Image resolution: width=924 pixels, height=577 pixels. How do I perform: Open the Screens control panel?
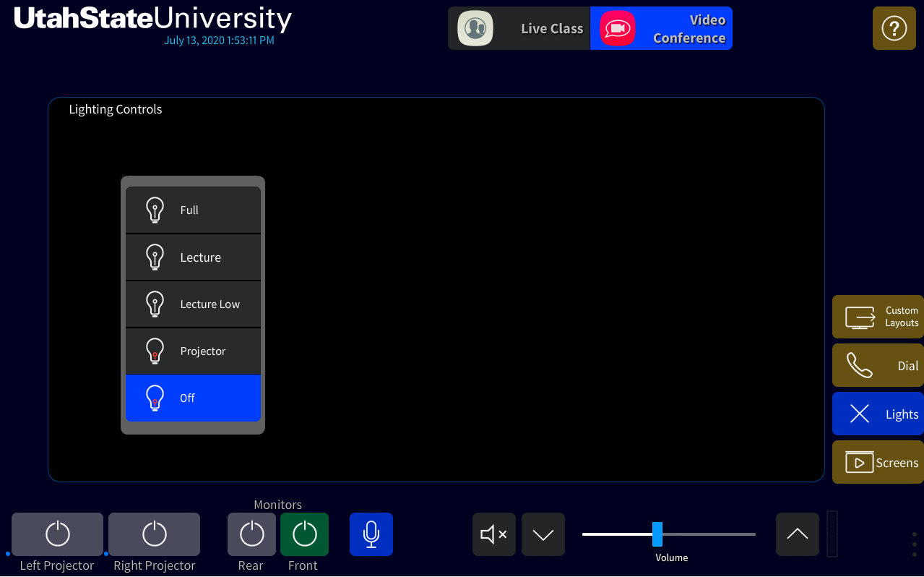[x=878, y=462]
